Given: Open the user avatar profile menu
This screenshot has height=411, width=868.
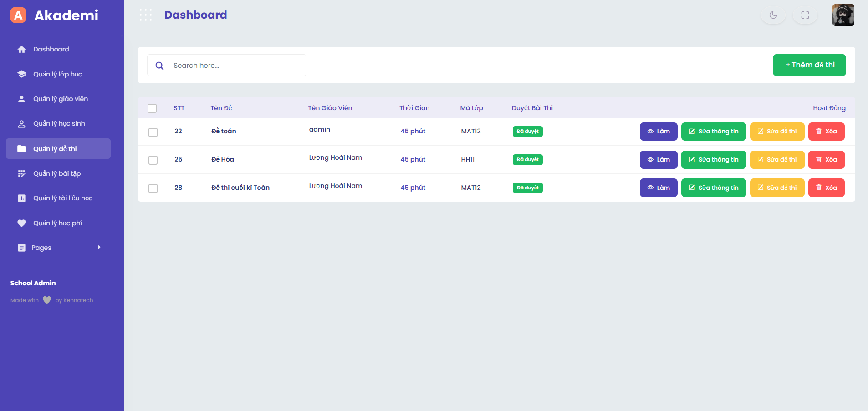Looking at the screenshot, I should 843,15.
